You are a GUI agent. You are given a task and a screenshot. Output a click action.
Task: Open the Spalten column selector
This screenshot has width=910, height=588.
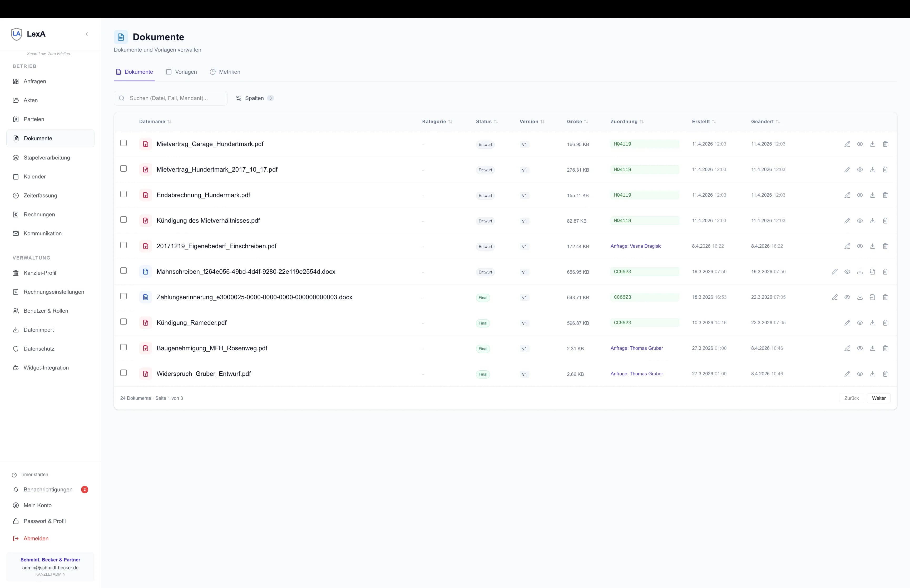(254, 98)
